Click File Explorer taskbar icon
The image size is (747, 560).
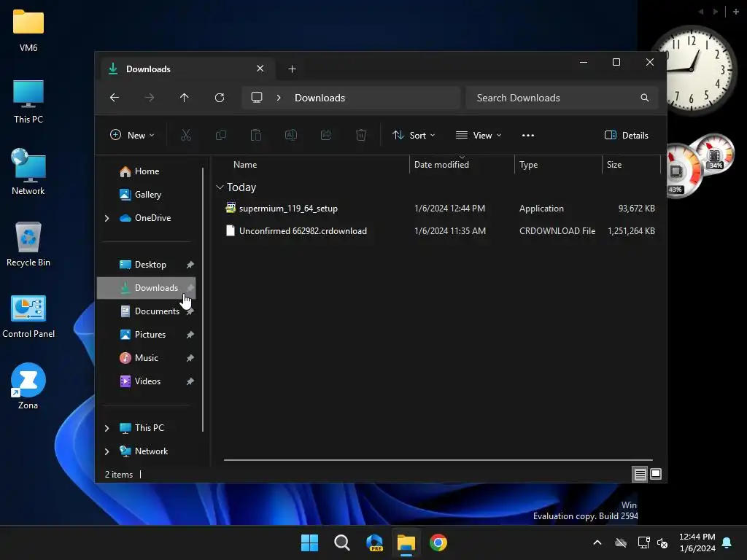[406, 542]
